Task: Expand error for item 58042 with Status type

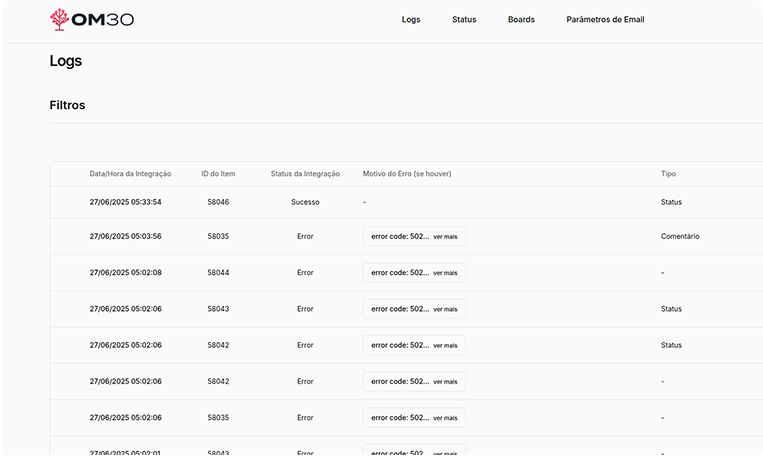Action: pyautogui.click(x=445, y=345)
